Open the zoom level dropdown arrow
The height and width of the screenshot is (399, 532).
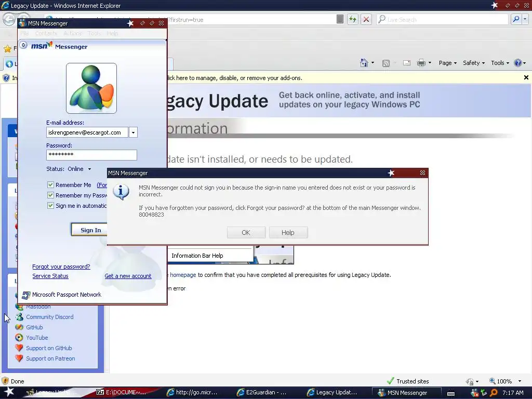[x=520, y=381]
